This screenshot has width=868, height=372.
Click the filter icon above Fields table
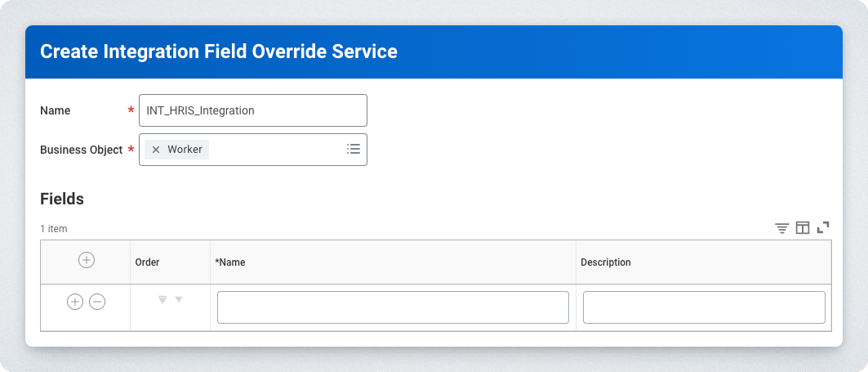click(x=781, y=228)
